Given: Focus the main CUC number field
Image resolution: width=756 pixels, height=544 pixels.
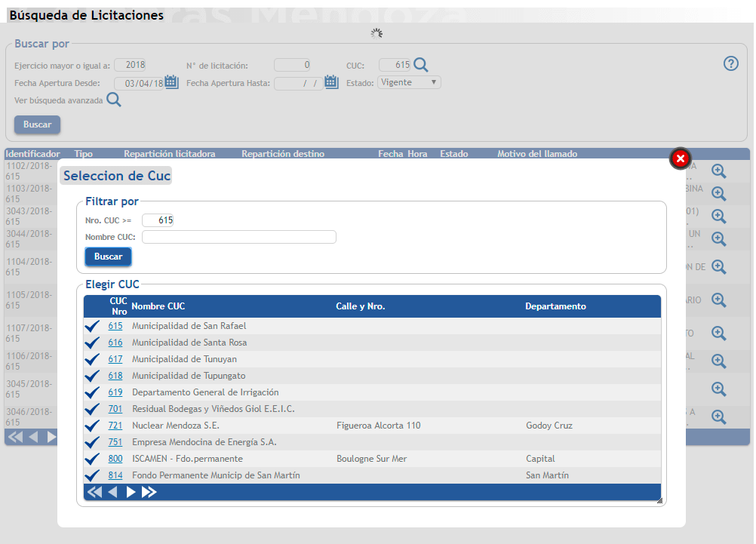Looking at the screenshot, I should pos(395,65).
